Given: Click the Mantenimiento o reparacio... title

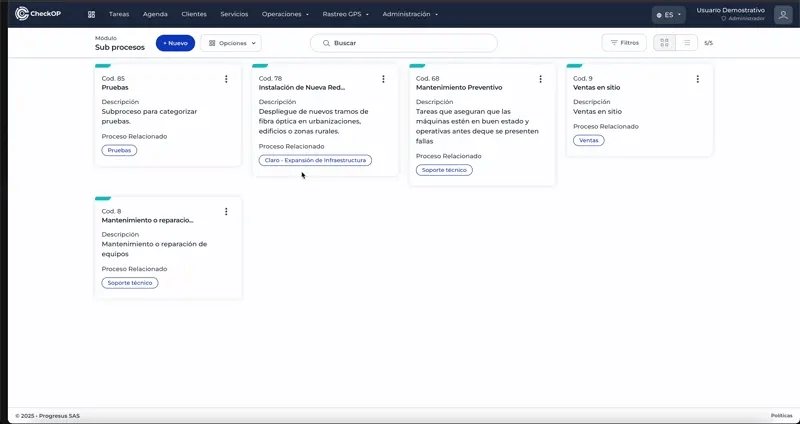Looking at the screenshot, I should point(147,220).
